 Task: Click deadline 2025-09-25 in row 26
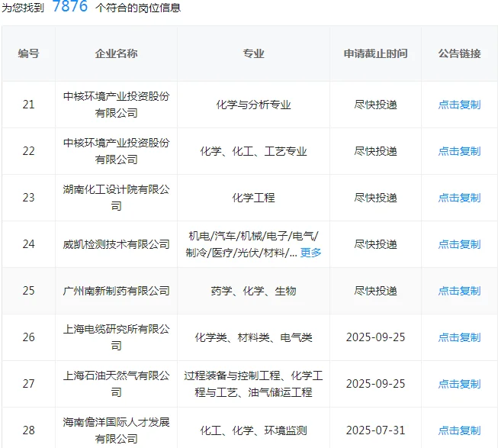pos(375,337)
